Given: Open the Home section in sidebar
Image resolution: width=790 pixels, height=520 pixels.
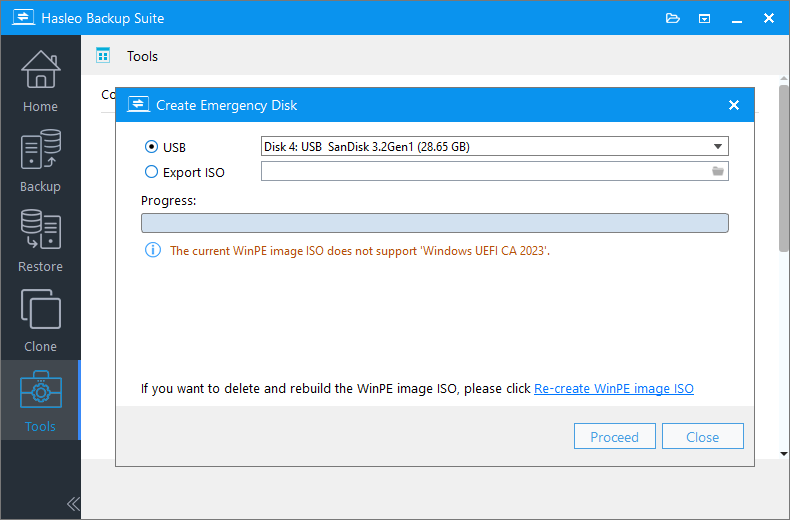Looking at the screenshot, I should pos(40,82).
